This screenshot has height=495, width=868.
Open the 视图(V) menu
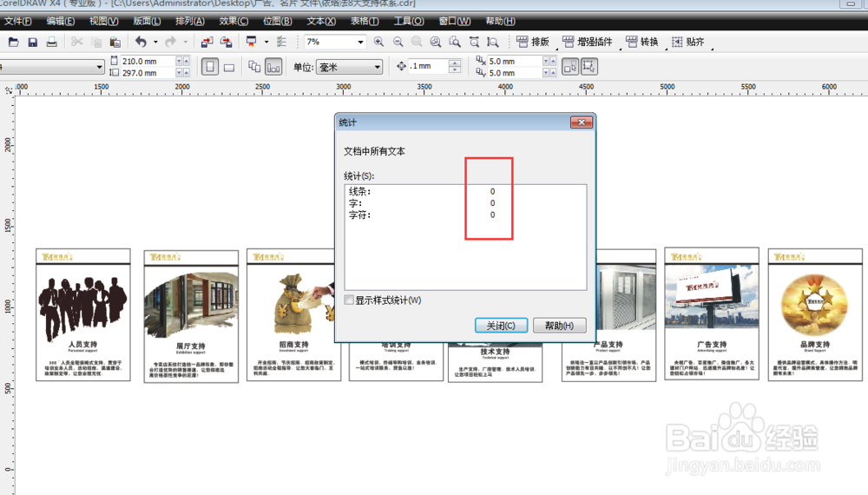pyautogui.click(x=104, y=21)
